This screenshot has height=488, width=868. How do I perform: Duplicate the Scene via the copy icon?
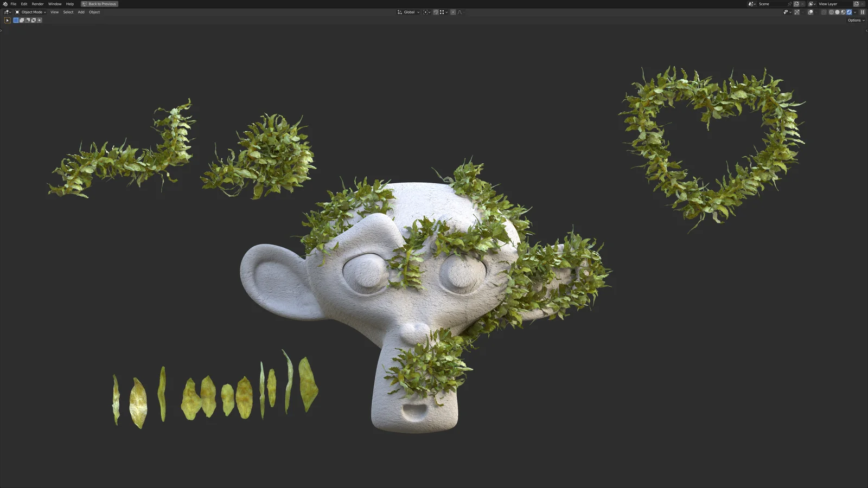796,4
